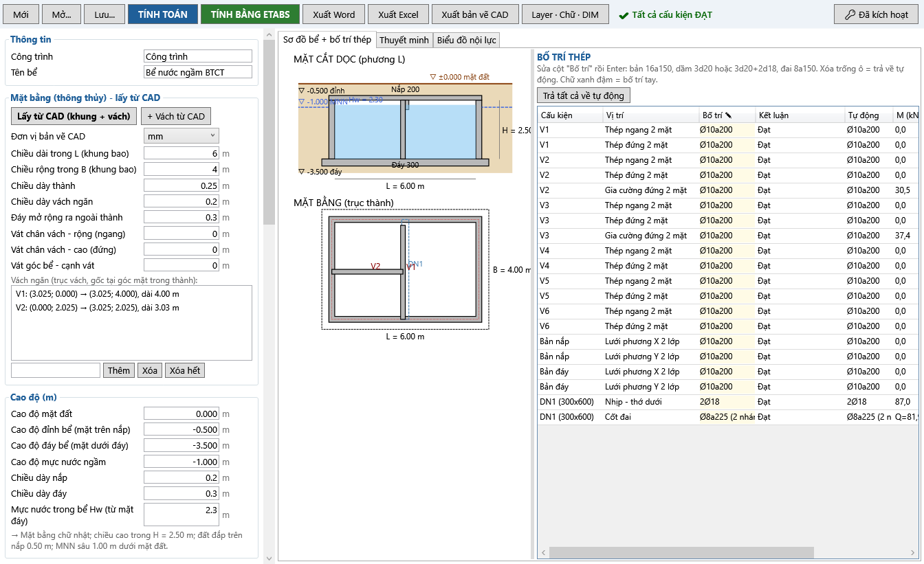Open Layer · Chữ · DIM settings
This screenshot has height=564, width=924.
[x=565, y=14]
